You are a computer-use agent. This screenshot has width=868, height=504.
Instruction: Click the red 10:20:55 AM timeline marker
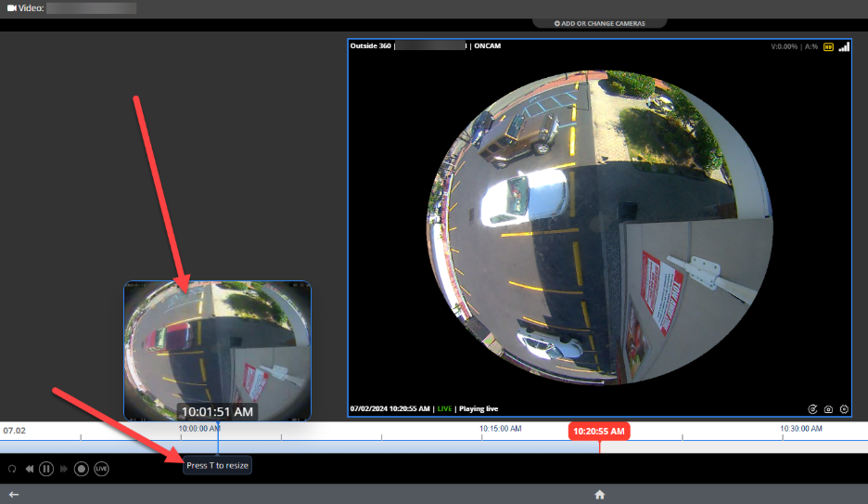599,432
